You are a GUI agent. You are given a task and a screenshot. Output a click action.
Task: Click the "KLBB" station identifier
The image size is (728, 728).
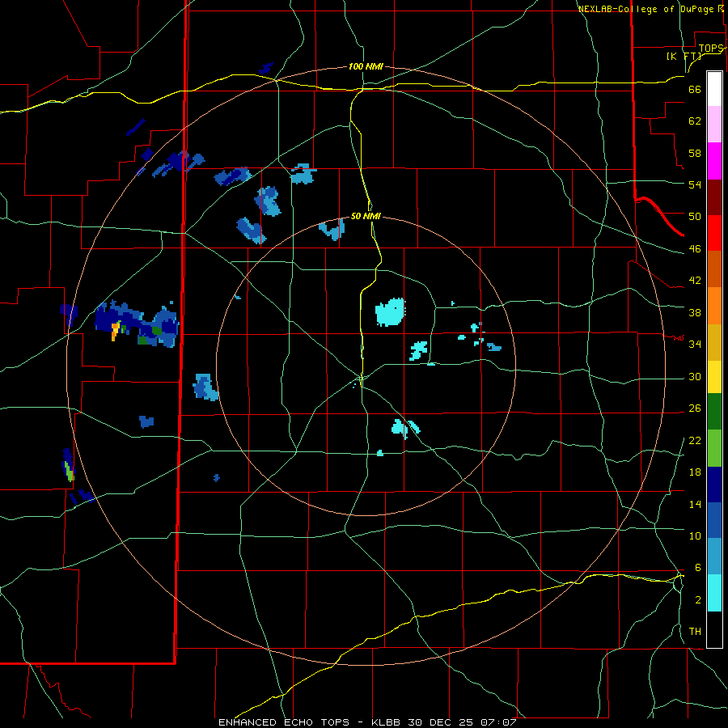(x=385, y=722)
